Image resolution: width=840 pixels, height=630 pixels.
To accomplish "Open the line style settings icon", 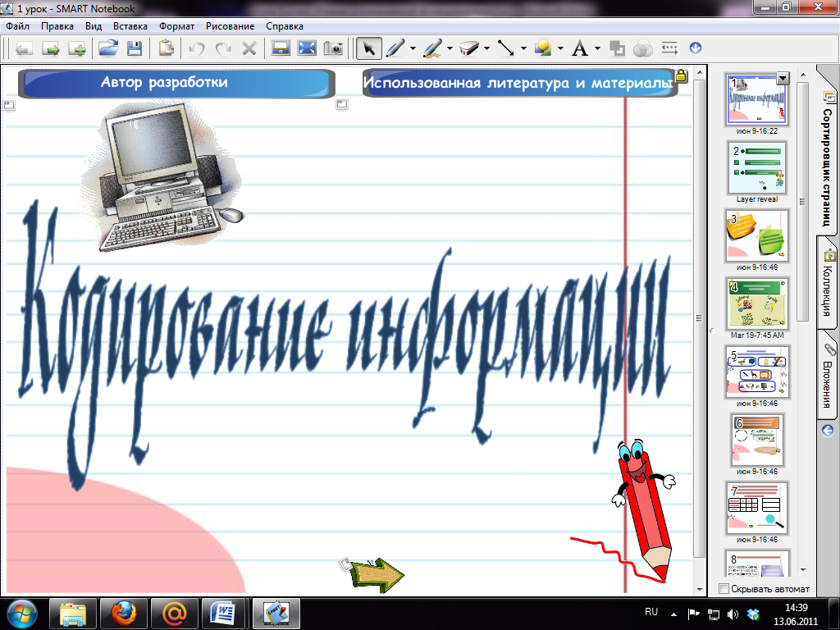I will (x=669, y=48).
